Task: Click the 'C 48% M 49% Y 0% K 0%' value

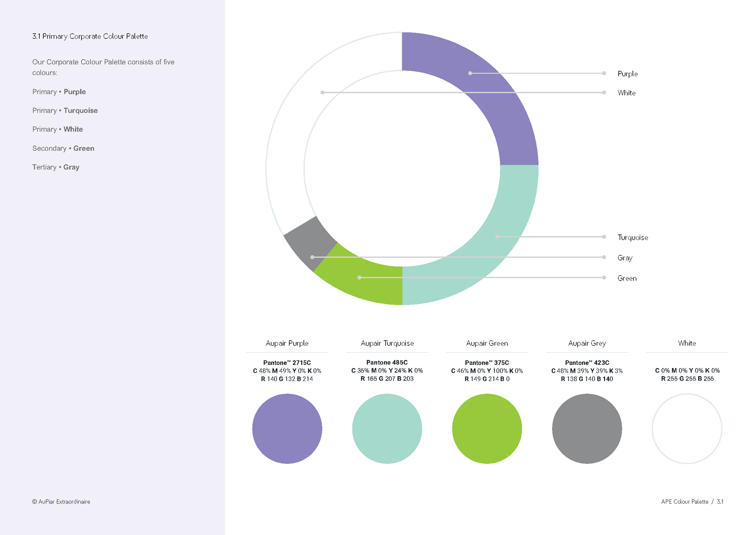Action: [287, 371]
